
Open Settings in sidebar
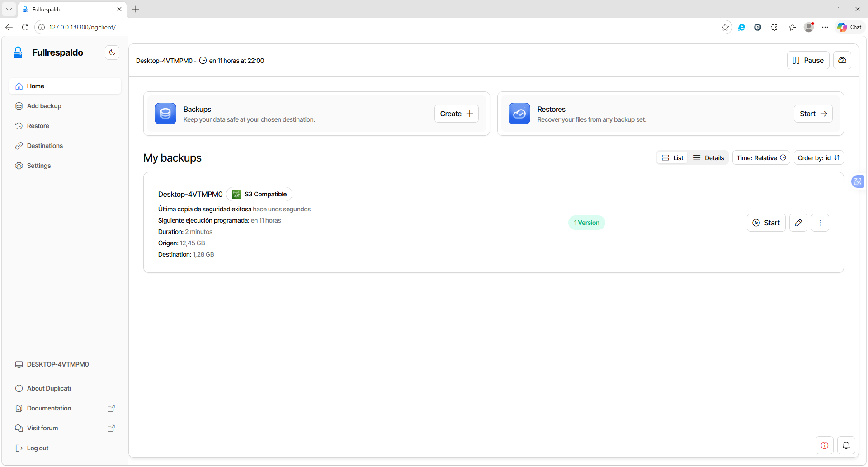pyautogui.click(x=65, y=166)
